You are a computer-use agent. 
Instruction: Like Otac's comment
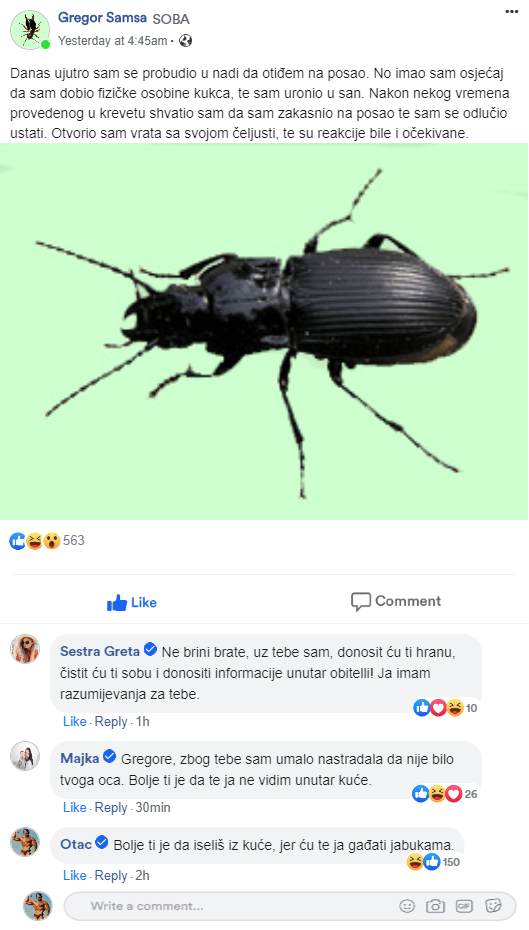tap(74, 876)
